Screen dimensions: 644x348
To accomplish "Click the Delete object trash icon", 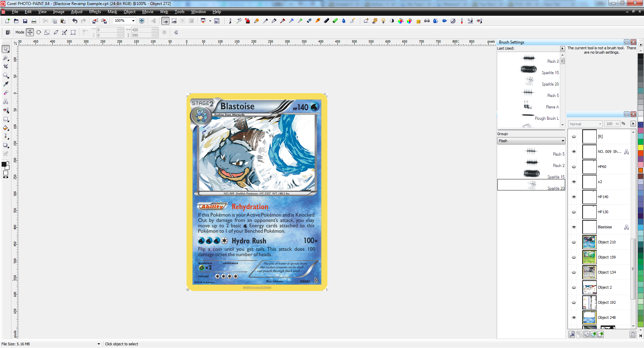I will click(633, 334).
